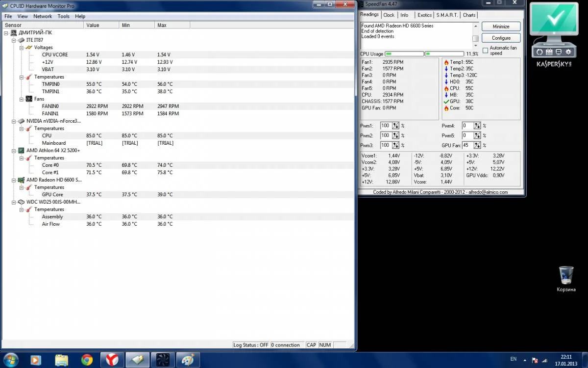Collapse the ДМИТРИЙ-ПК root node
This screenshot has height=368, width=588.
coord(6,33)
